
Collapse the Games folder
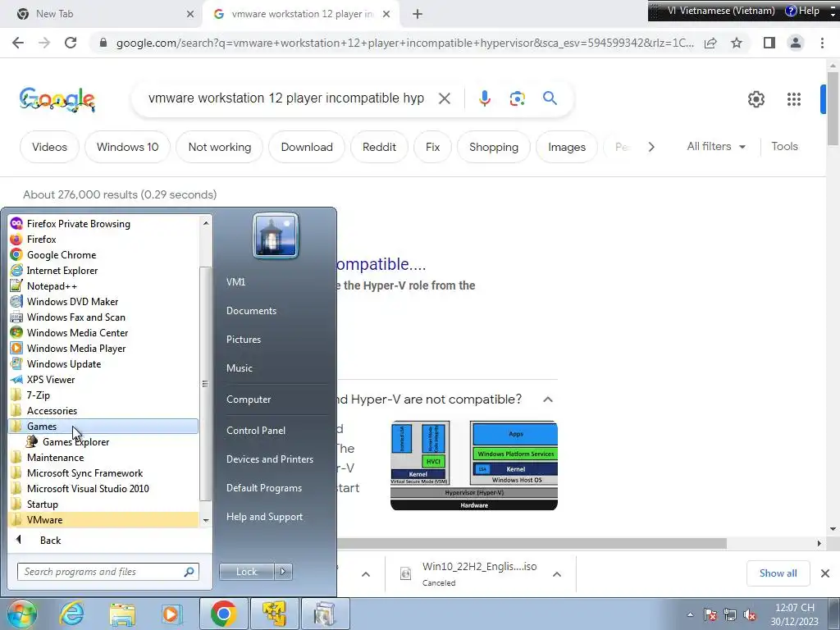(x=42, y=427)
